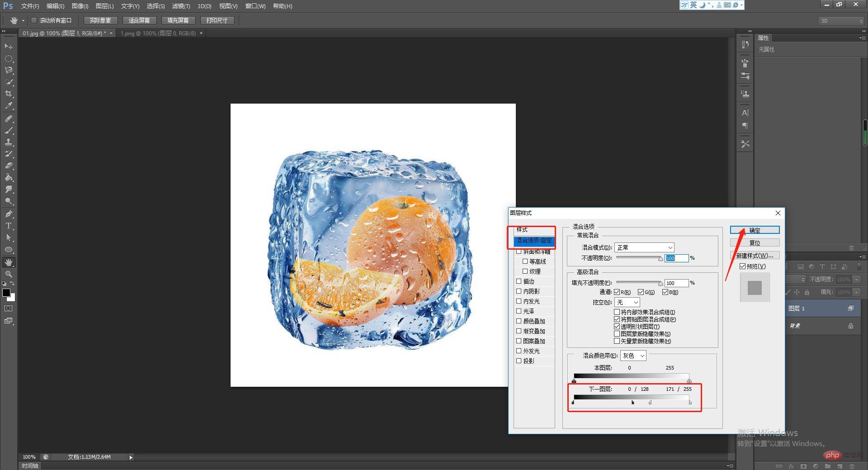Enable 描边 style checkbox

tap(519, 281)
